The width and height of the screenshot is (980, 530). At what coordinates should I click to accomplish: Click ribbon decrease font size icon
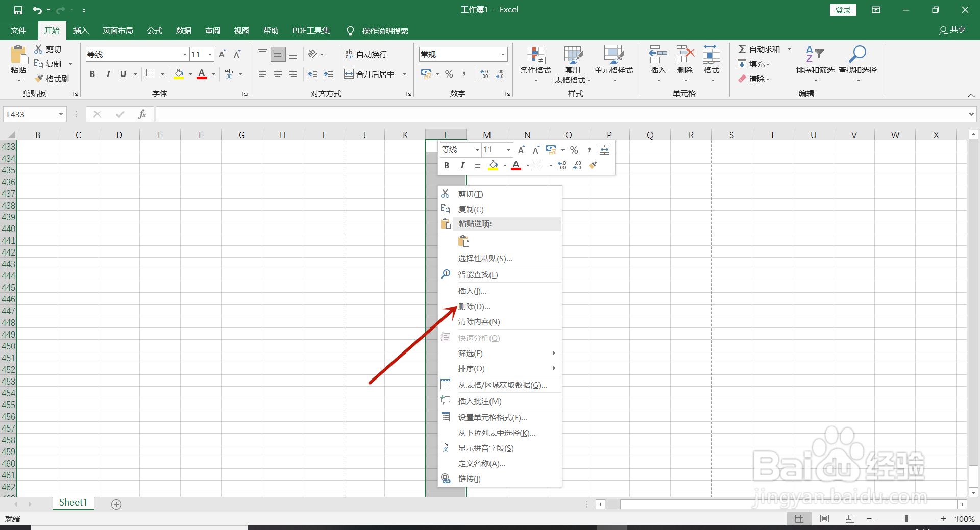(x=237, y=54)
